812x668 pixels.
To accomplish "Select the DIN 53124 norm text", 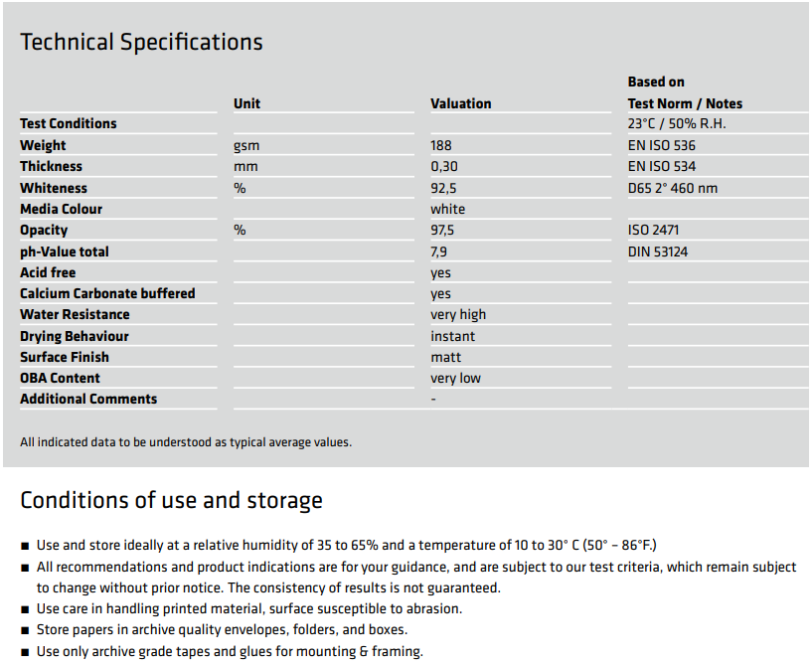I will pos(658,251).
